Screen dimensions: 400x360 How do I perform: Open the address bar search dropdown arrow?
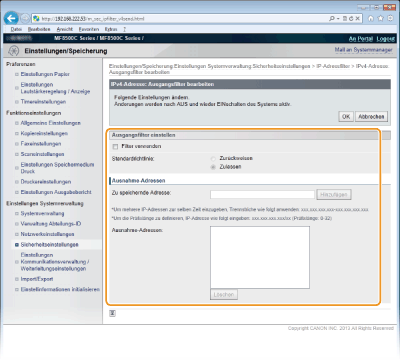coord(338,19)
